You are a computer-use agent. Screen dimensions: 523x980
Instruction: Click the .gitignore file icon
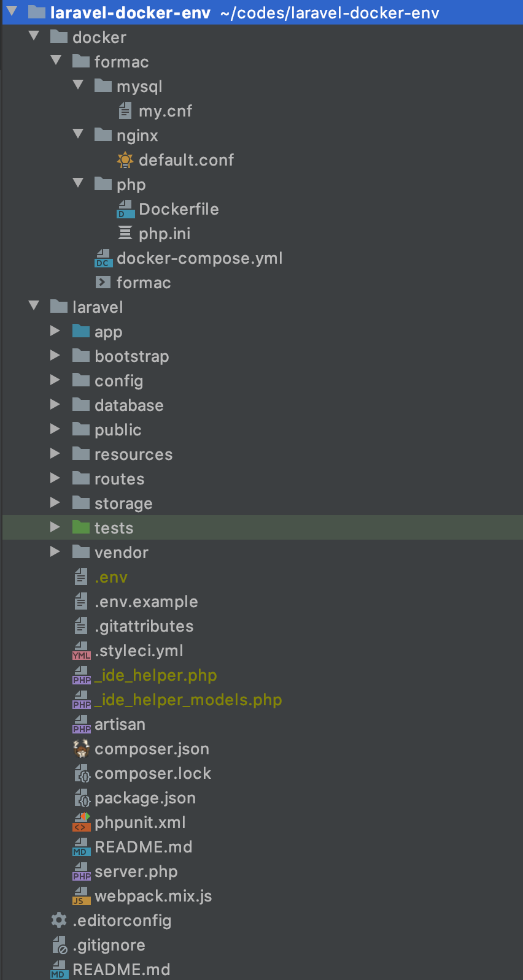click(60, 945)
